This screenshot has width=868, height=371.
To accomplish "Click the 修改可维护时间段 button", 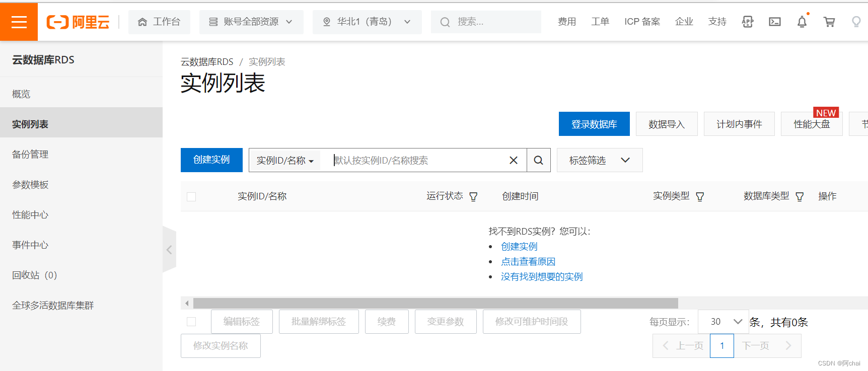I will point(532,322).
